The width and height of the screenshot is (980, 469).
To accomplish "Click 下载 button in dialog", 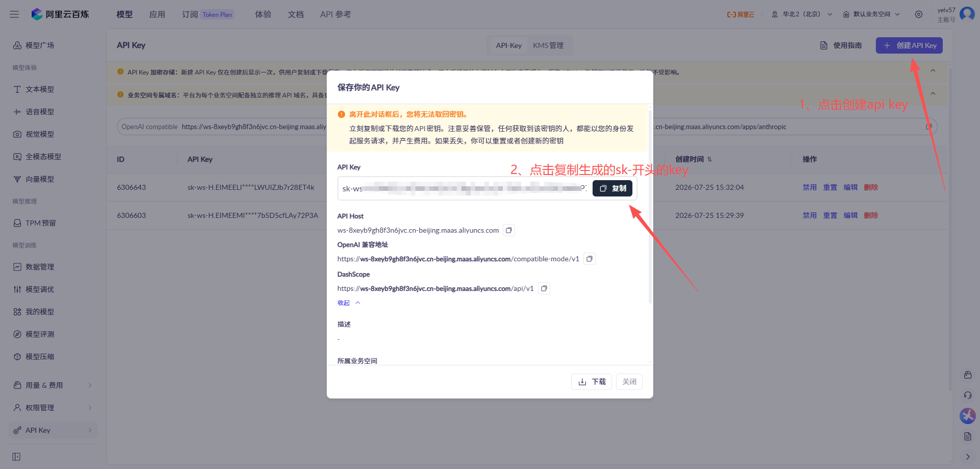I will click(x=592, y=382).
